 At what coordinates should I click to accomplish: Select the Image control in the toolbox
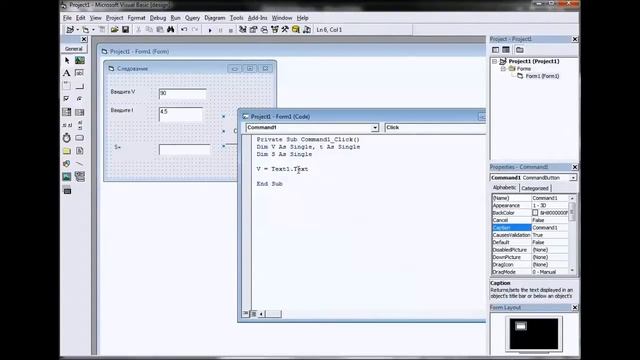click(x=67, y=177)
